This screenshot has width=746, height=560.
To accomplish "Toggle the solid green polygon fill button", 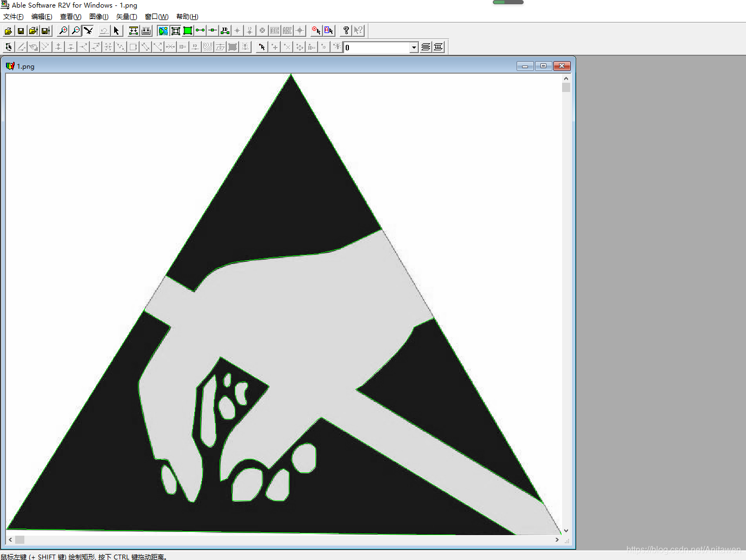I will [188, 31].
